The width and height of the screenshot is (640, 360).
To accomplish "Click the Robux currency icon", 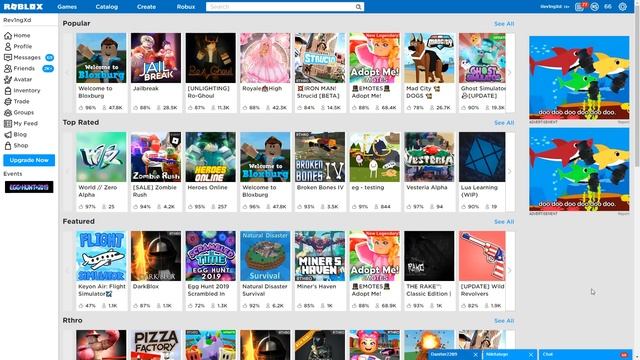I will click(x=595, y=7).
